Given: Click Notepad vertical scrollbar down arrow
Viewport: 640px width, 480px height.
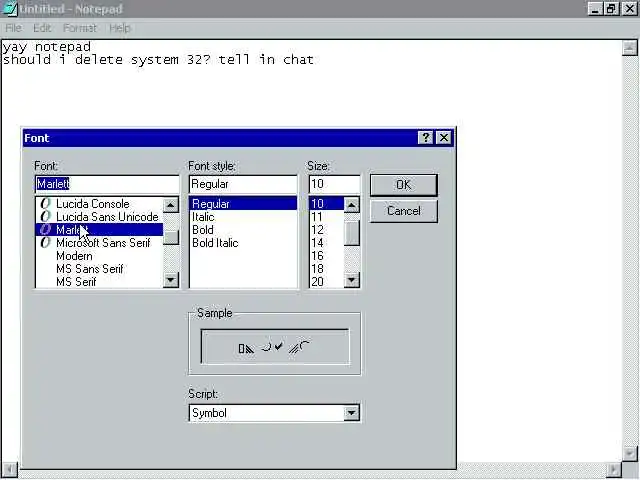Looking at the screenshot, I should coord(630,453).
